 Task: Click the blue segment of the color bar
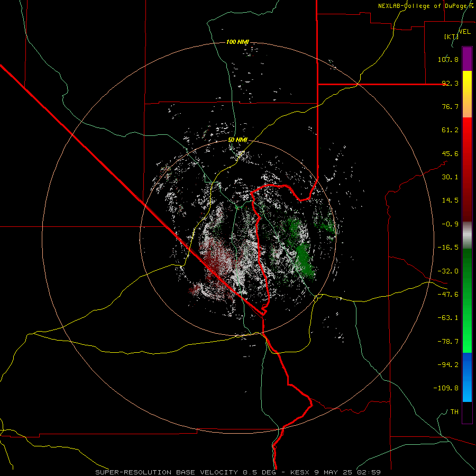(467, 377)
